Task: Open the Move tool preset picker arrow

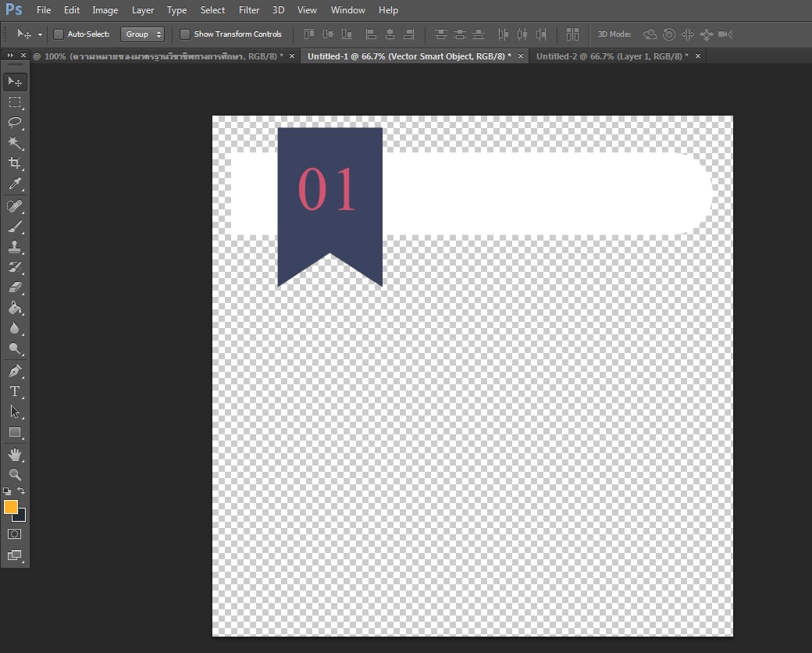Action: tap(40, 35)
